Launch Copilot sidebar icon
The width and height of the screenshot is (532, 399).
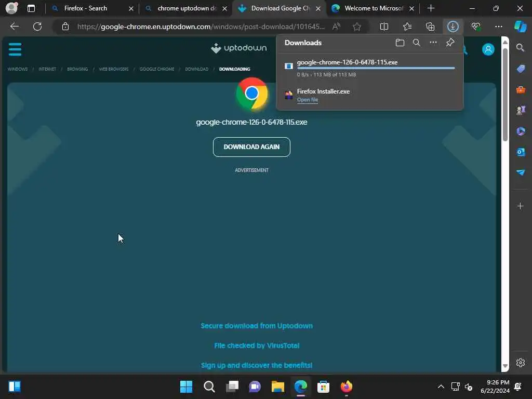pyautogui.click(x=521, y=26)
